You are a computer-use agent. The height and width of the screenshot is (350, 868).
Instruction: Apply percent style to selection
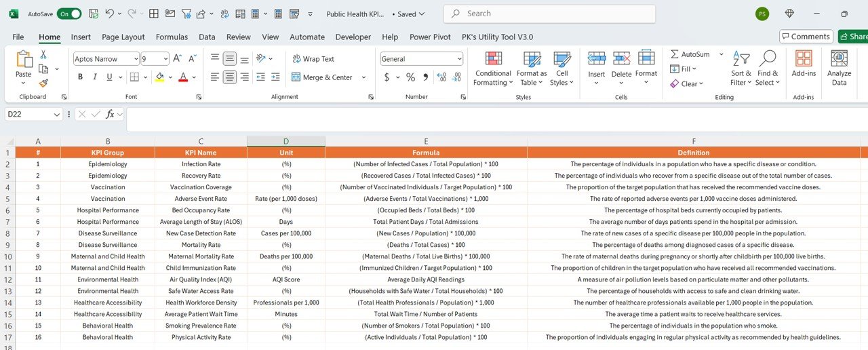(410, 77)
